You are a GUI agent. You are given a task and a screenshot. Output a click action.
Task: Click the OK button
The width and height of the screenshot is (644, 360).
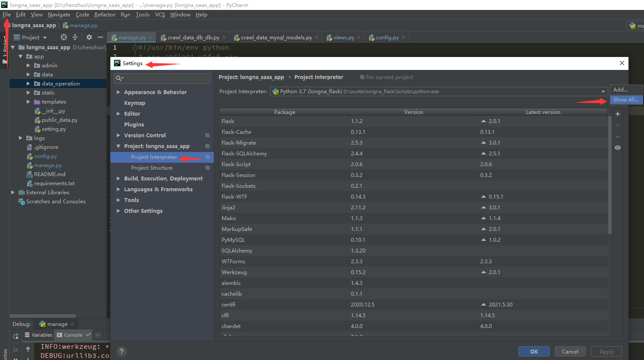coord(534,351)
